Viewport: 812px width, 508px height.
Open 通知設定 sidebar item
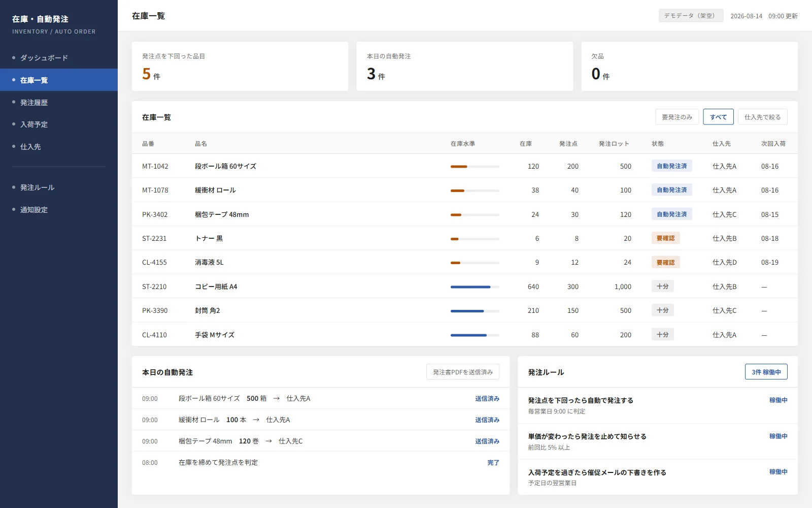click(x=59, y=210)
